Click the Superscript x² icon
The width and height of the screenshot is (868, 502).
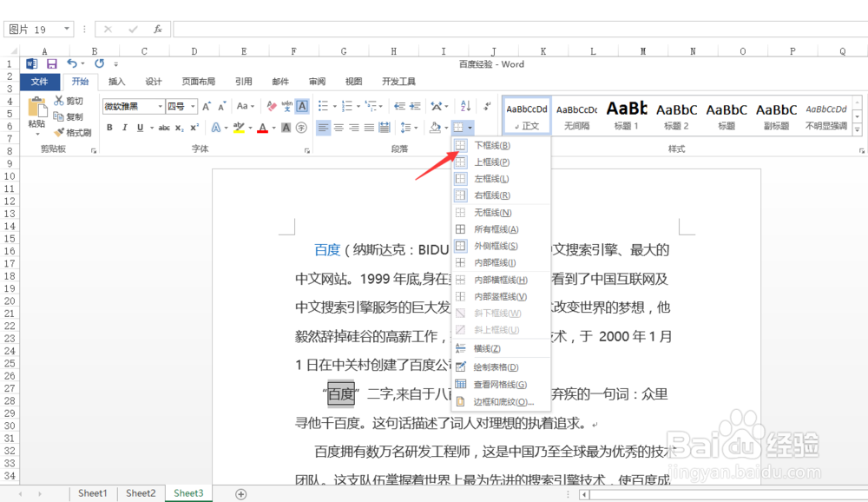coord(194,128)
